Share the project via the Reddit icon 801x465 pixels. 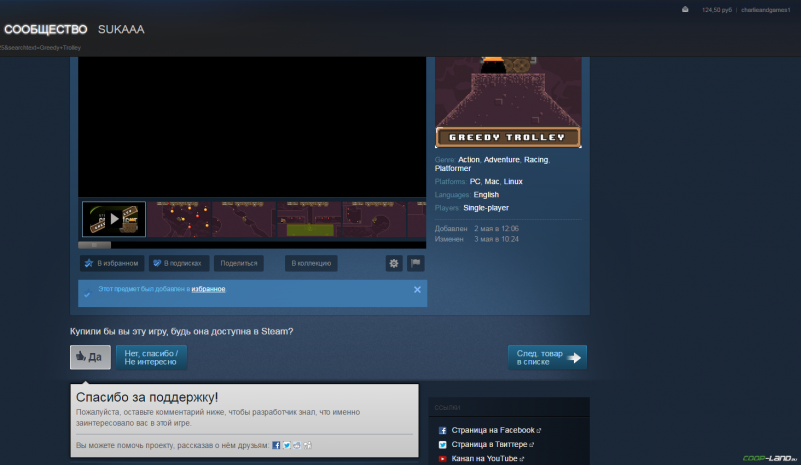tap(297, 446)
